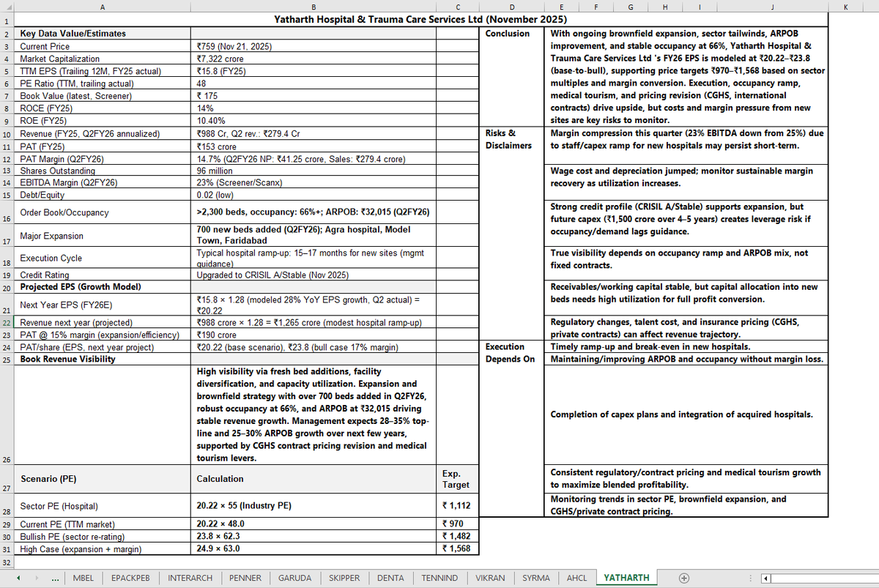Image resolution: width=879 pixels, height=588 pixels.
Task: Switch to the EPACKPEB sheet
Action: pos(130,578)
